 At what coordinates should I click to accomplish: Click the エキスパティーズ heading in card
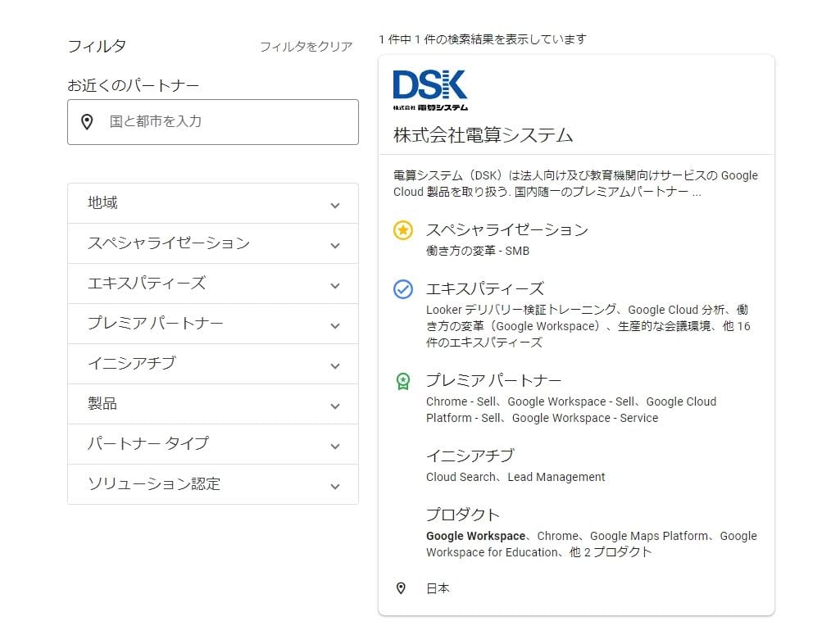(485, 289)
